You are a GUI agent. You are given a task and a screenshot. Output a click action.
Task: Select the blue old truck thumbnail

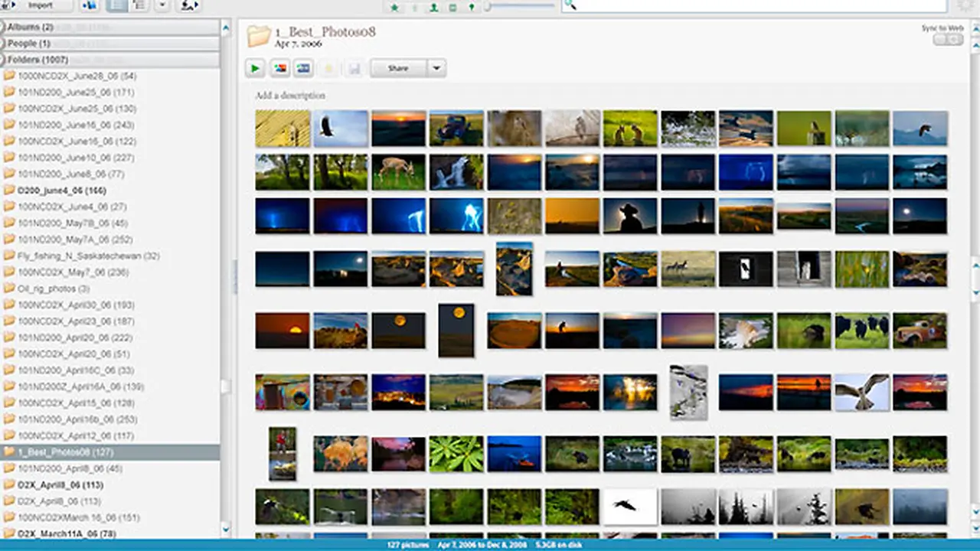point(456,128)
